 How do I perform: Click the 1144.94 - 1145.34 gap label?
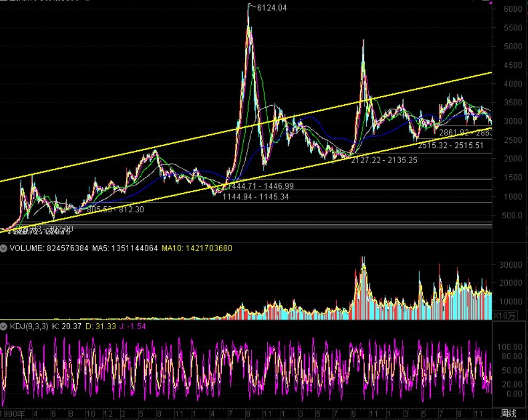coord(255,197)
